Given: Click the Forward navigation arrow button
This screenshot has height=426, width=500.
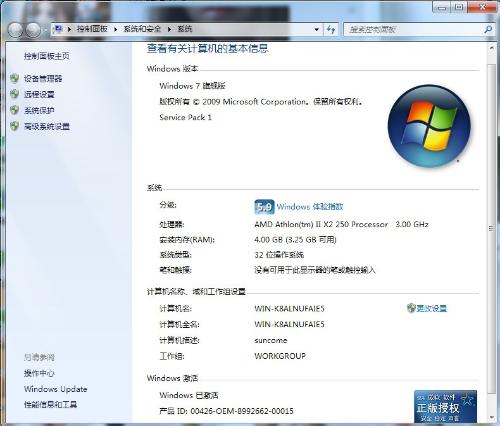Looking at the screenshot, I should tap(33, 30).
